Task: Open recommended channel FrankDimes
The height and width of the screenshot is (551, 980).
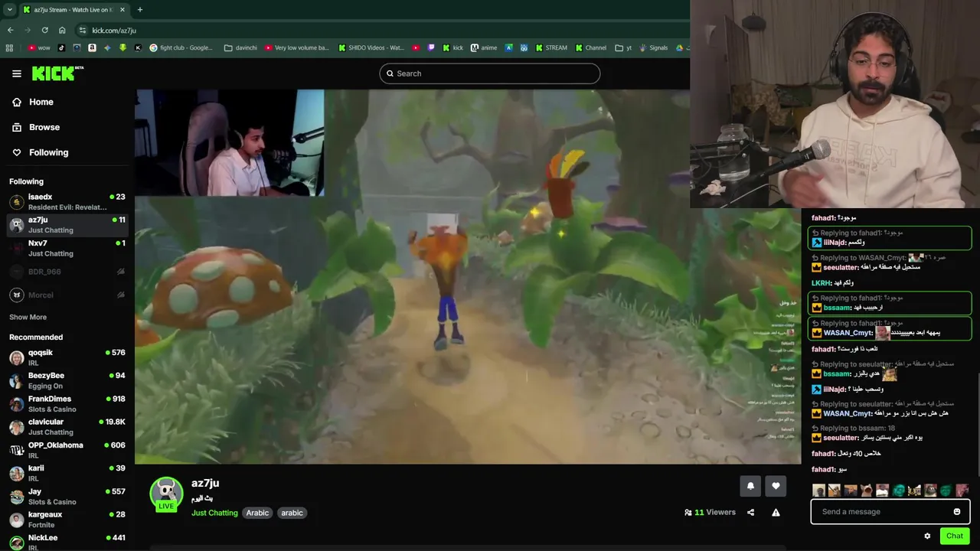Action: [67, 403]
